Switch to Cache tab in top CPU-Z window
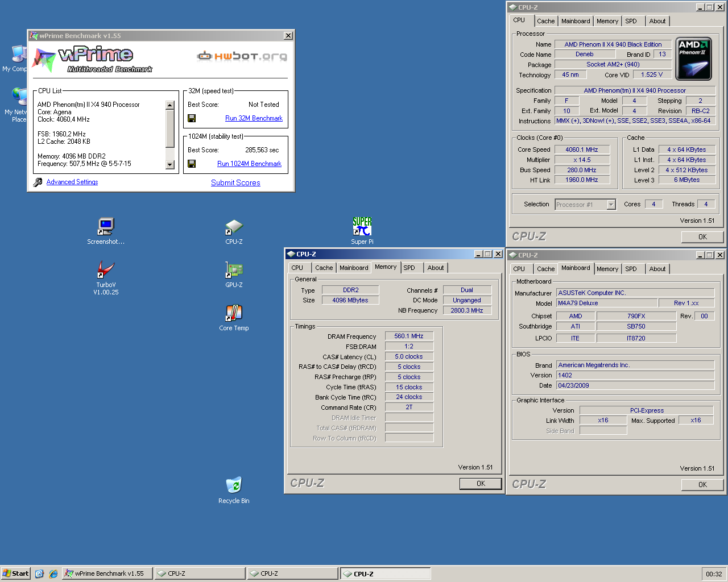The height and width of the screenshot is (582, 728). pos(545,21)
